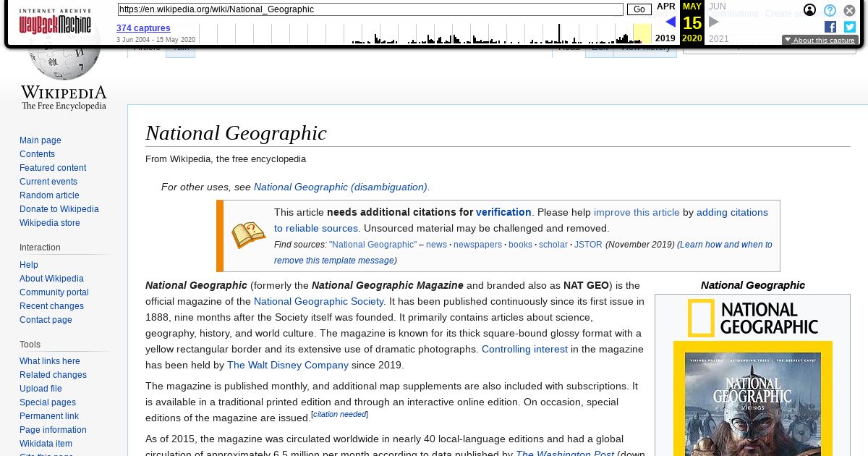Open Upload file link
Screen dimensions: 868x456
coord(41,389)
